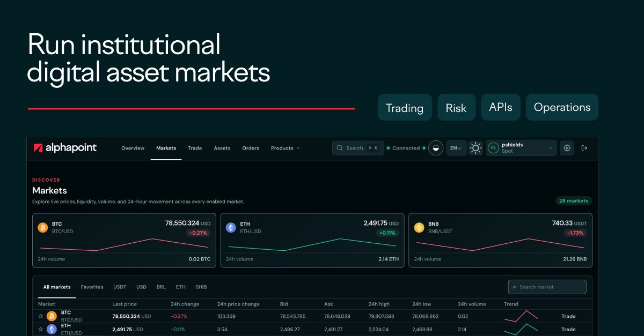The image size is (644, 336).
Task: Click the APIs pill in the banner
Action: pyautogui.click(x=501, y=108)
